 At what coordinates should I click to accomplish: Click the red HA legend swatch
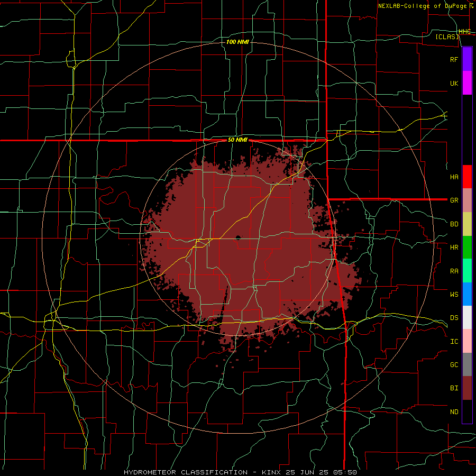(467, 177)
